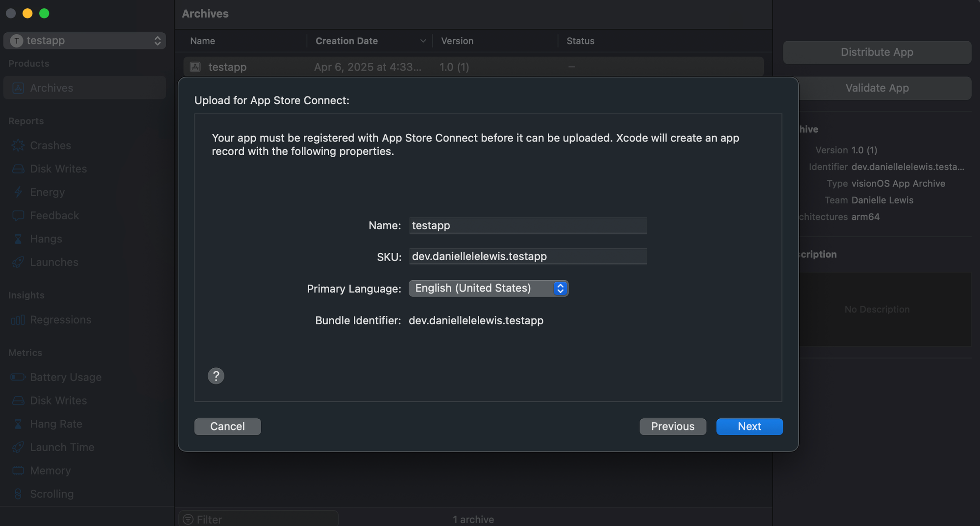The image size is (980, 526).
Task: Click the Feedback speech bubble icon
Action: tap(18, 215)
